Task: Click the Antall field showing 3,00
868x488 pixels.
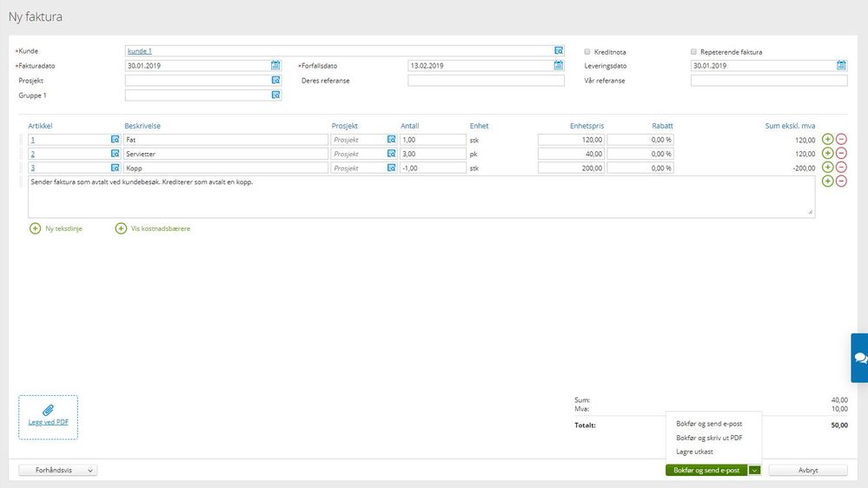Action: click(433, 154)
